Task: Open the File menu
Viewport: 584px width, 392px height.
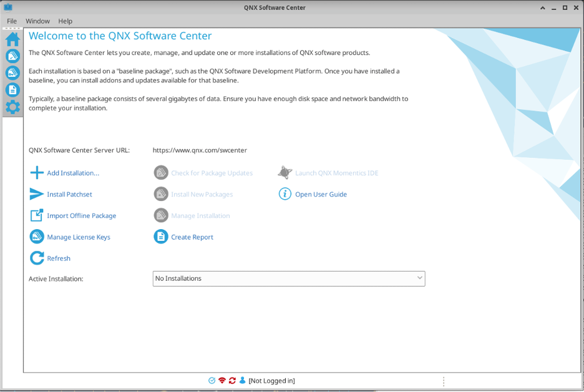Action: click(x=12, y=21)
